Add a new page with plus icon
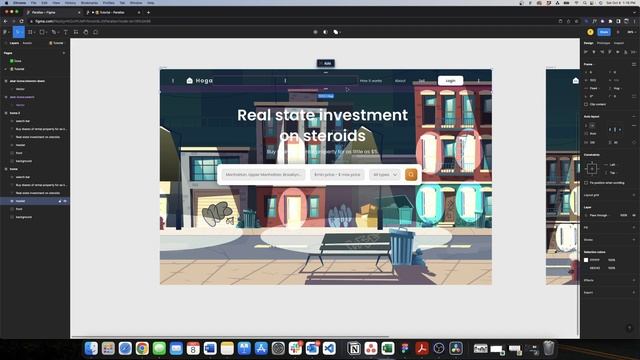 [64, 53]
